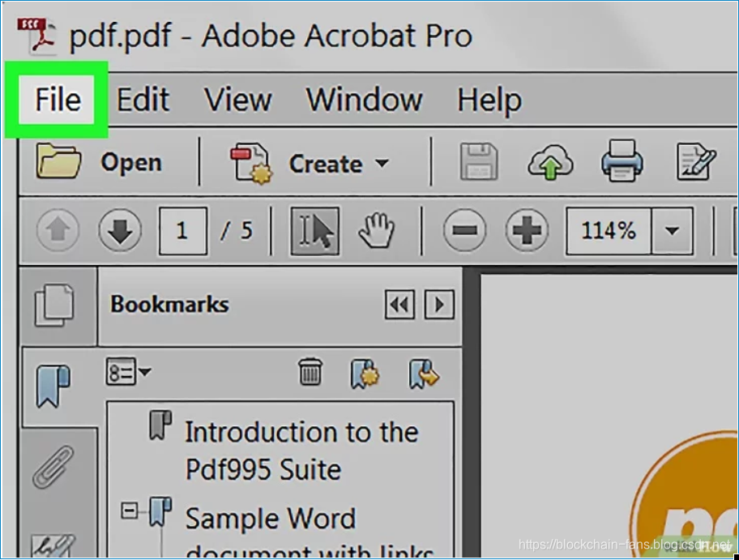Click the zoom out minus button
Viewport: 739px width, 560px height.
(464, 230)
